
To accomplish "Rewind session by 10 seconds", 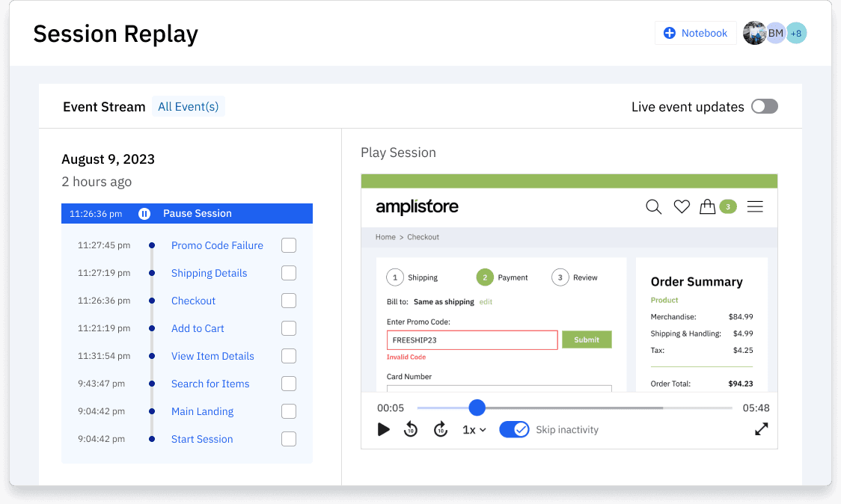I will click(411, 429).
